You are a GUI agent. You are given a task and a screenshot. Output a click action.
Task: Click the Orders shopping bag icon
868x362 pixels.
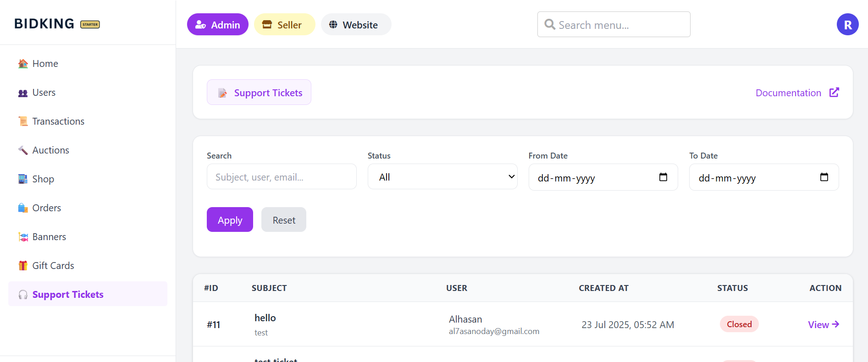click(23, 208)
